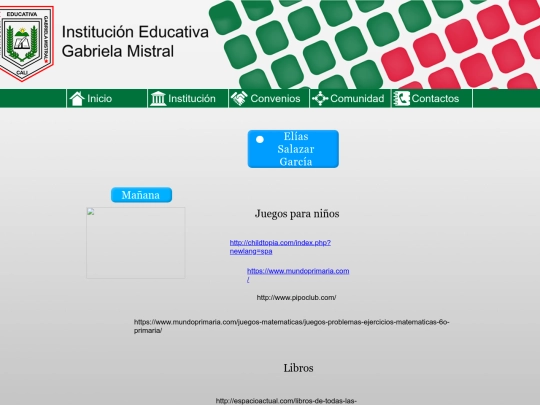Click the handshake icon beside Convenios
Viewport: 540px width, 405px height.
(239, 98)
